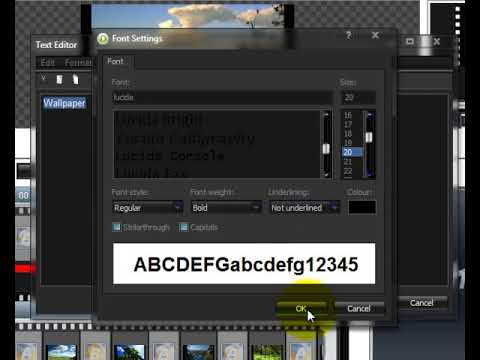Screen dimensions: 480x360
Task: Choose Lucida Console in the font list
Action: [170, 156]
